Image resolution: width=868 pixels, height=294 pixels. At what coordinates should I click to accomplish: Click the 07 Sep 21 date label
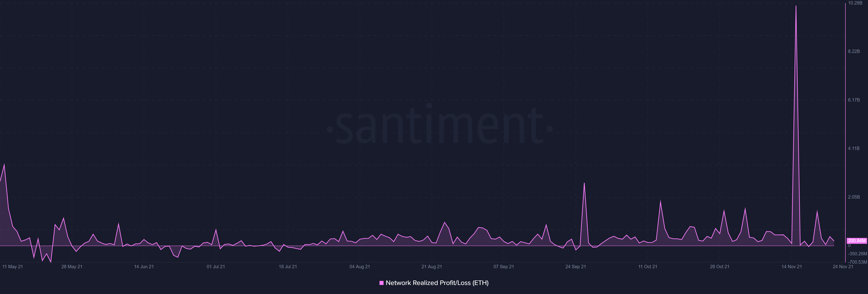pyautogui.click(x=503, y=267)
